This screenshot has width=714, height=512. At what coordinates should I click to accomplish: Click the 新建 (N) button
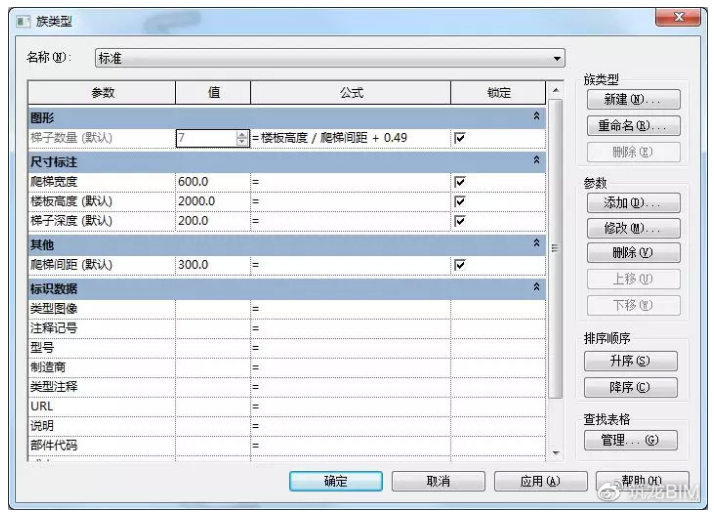633,99
